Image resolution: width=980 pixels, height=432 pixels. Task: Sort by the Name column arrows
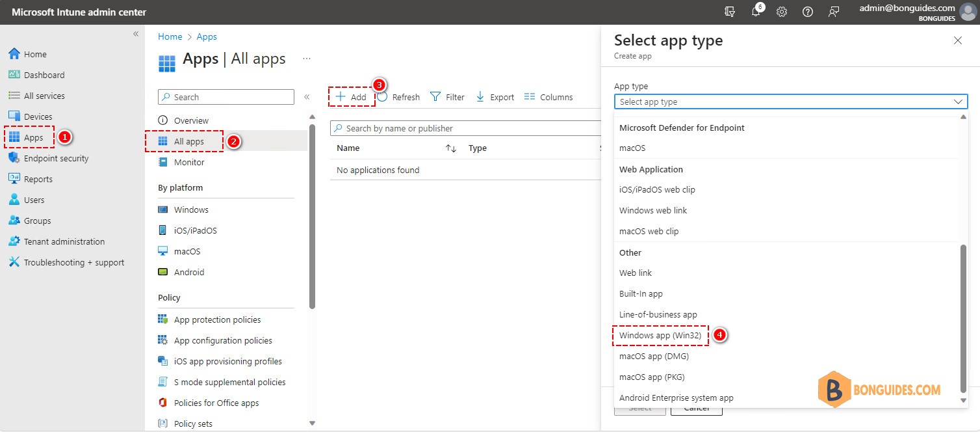pyautogui.click(x=451, y=148)
